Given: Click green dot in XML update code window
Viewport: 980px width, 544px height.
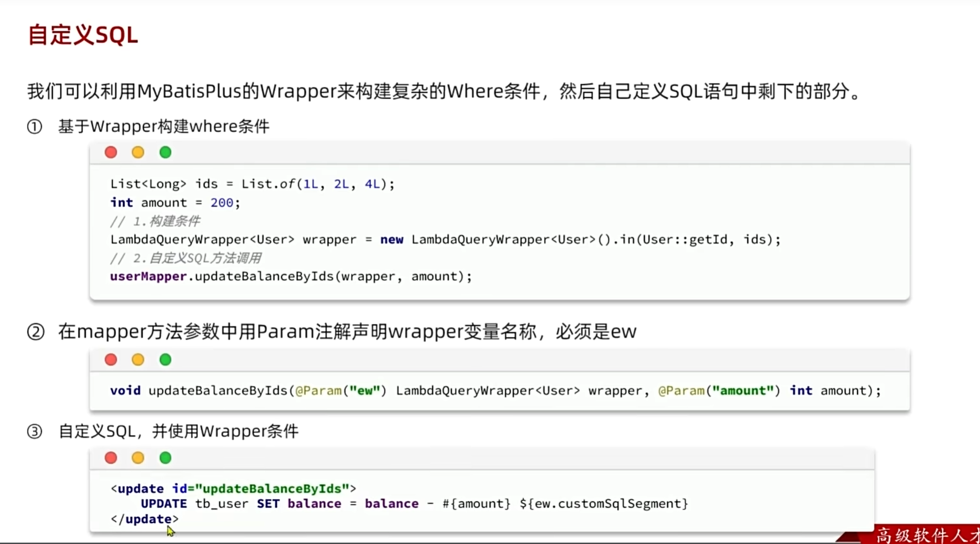Looking at the screenshot, I should click(x=166, y=458).
